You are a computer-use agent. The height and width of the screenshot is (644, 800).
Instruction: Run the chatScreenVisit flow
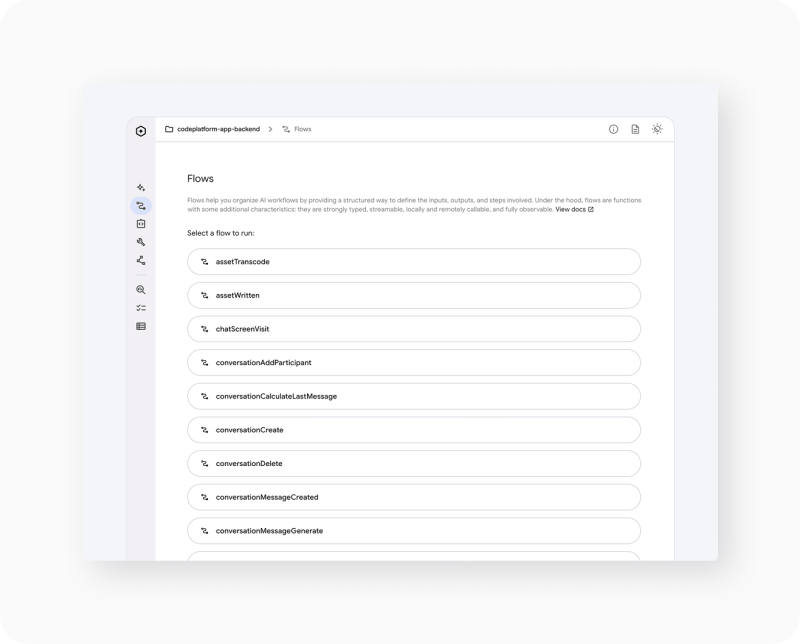(x=414, y=329)
